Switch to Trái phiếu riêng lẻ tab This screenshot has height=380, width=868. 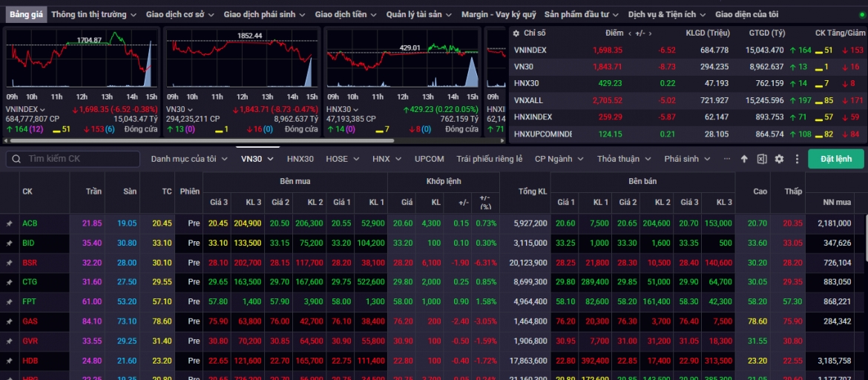pyautogui.click(x=490, y=159)
